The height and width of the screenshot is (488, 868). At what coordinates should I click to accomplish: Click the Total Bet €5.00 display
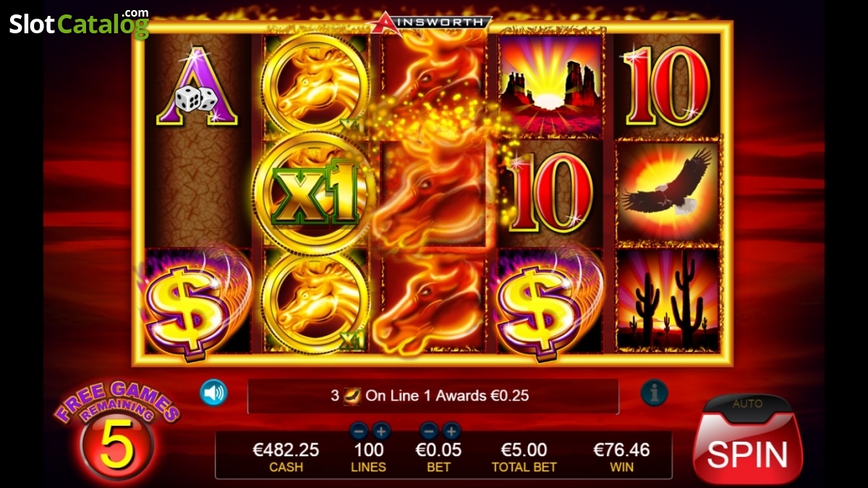click(x=524, y=457)
